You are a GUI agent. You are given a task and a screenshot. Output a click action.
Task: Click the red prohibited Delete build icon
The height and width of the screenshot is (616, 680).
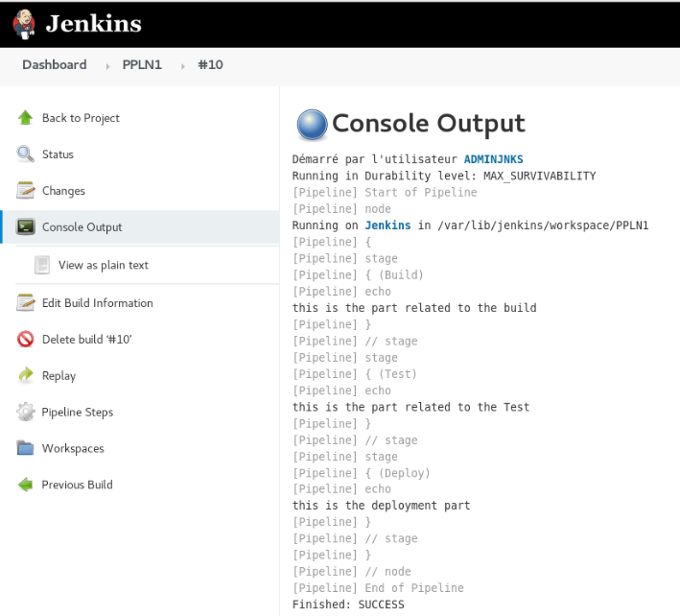26,339
